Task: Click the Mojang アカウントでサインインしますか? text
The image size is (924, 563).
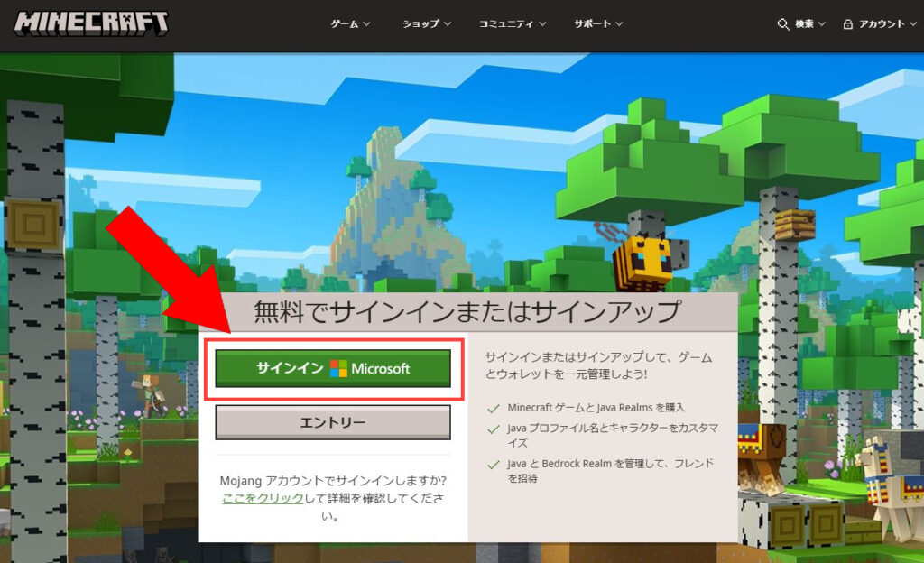Action: [333, 481]
